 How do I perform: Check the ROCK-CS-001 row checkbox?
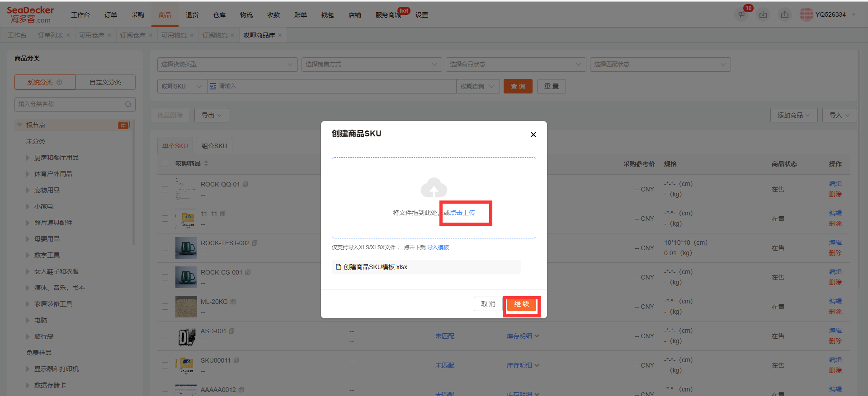[x=165, y=277]
